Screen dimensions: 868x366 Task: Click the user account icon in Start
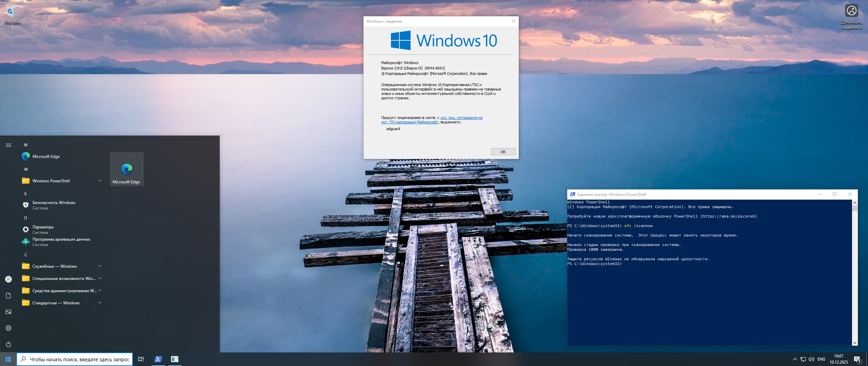[x=8, y=279]
